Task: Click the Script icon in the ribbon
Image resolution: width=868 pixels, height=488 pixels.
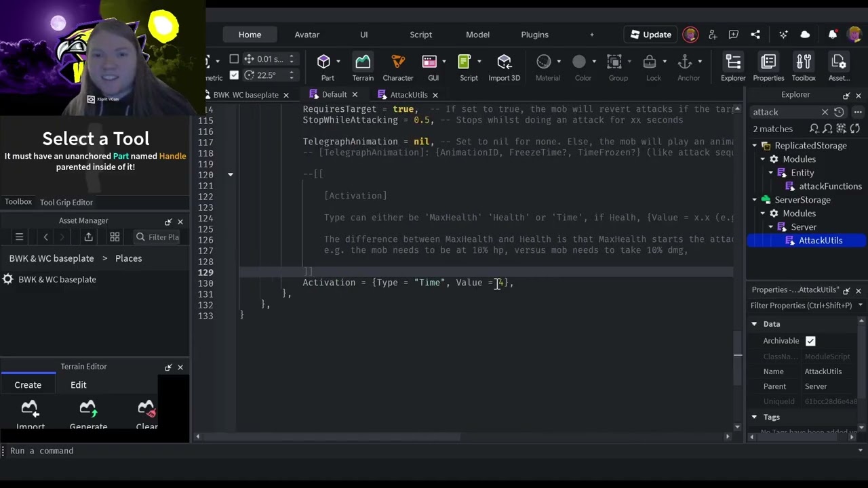Action: click(x=465, y=62)
